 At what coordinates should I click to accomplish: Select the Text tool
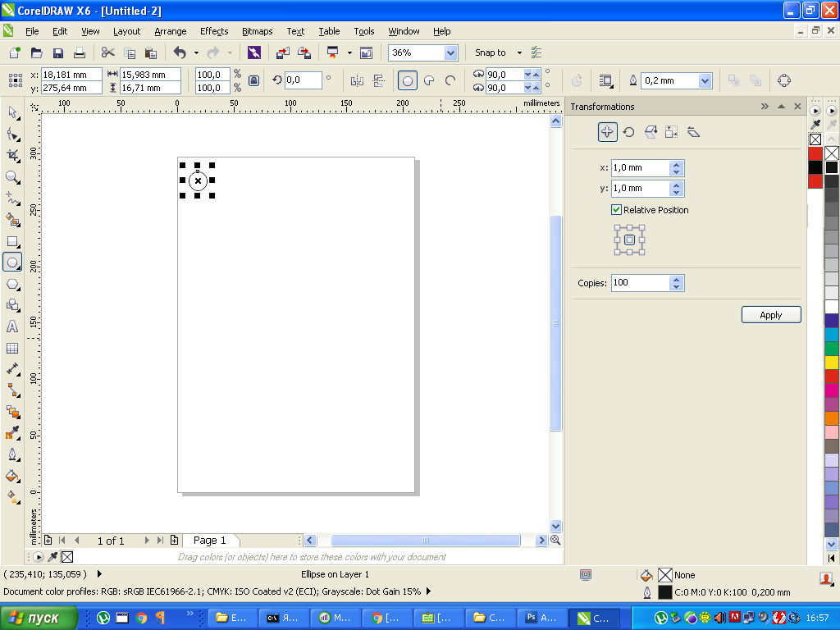pyautogui.click(x=13, y=326)
